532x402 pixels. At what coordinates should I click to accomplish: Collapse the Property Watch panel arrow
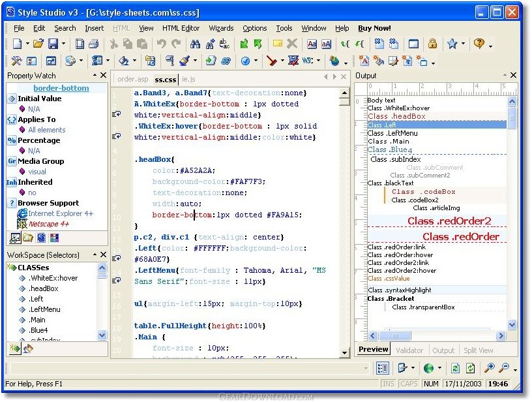pyautogui.click(x=95, y=75)
